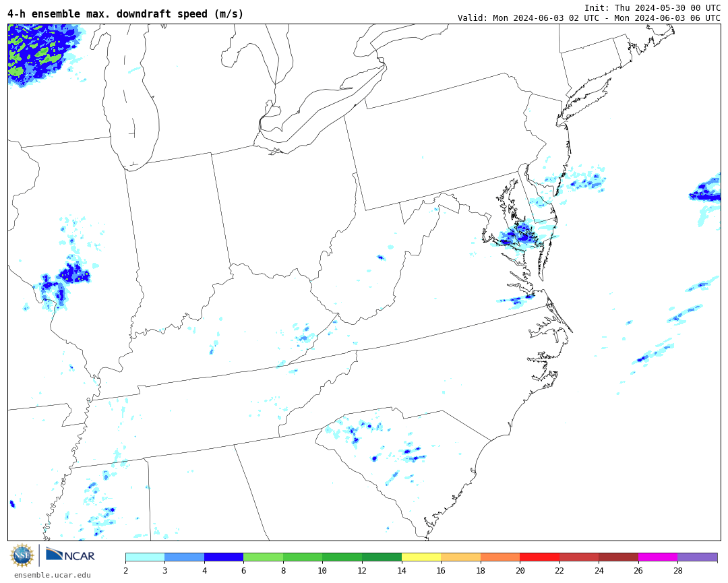Click the colorbar tick label 6
Screen dimensions: 728x583
tap(244, 570)
